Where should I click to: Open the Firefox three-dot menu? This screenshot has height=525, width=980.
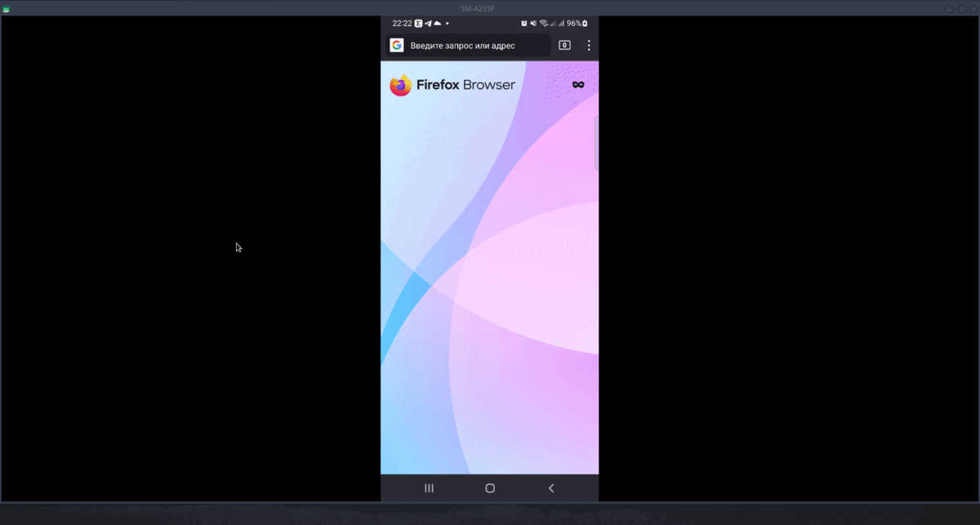[589, 46]
